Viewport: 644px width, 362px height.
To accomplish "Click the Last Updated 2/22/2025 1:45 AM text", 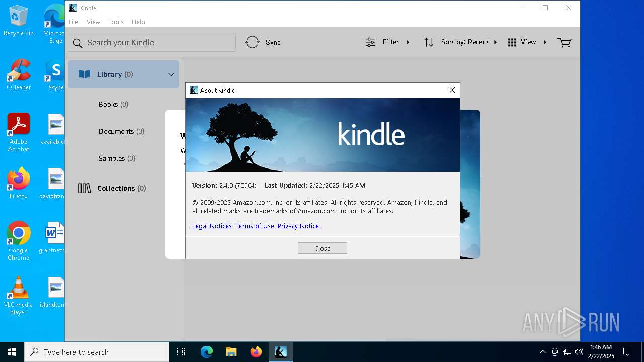I will point(315,186).
